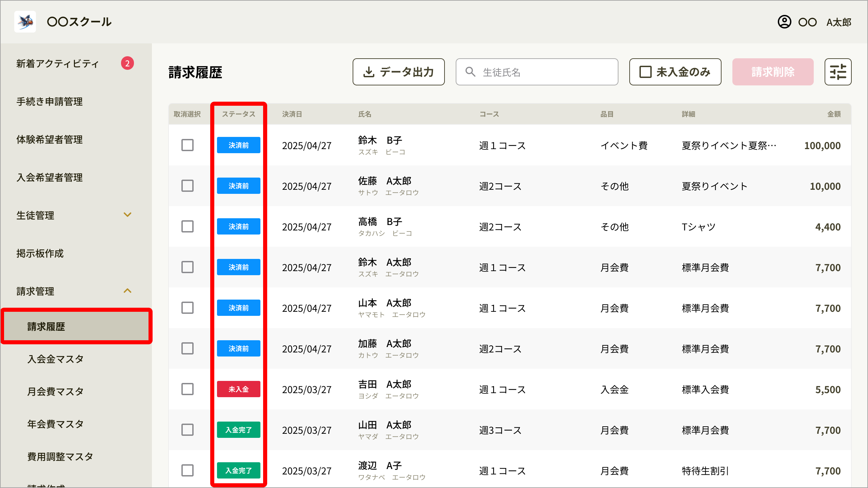
Task: Select the 山田 A太郎 row checkbox
Action: tap(187, 430)
